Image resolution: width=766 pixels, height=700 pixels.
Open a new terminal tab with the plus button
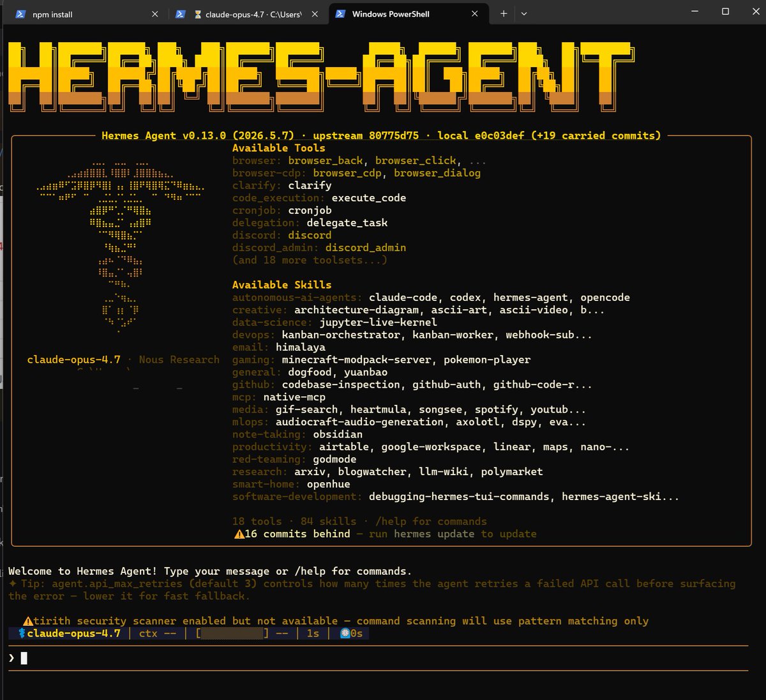(x=504, y=13)
